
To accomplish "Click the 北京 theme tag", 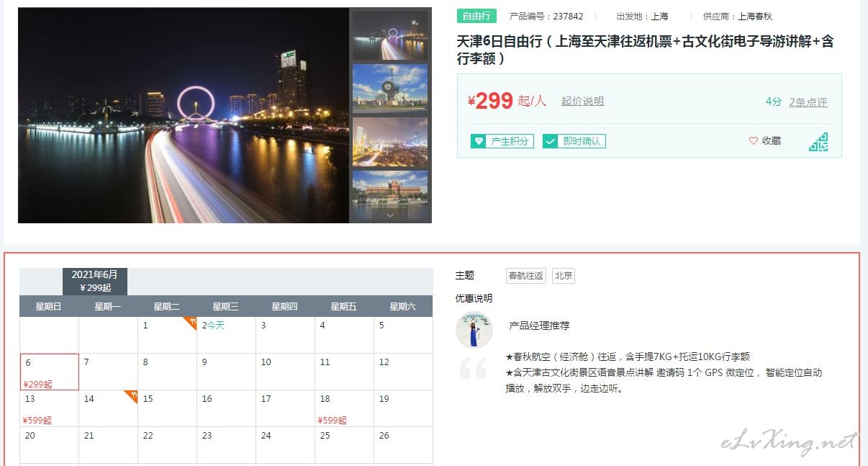I will (564, 276).
